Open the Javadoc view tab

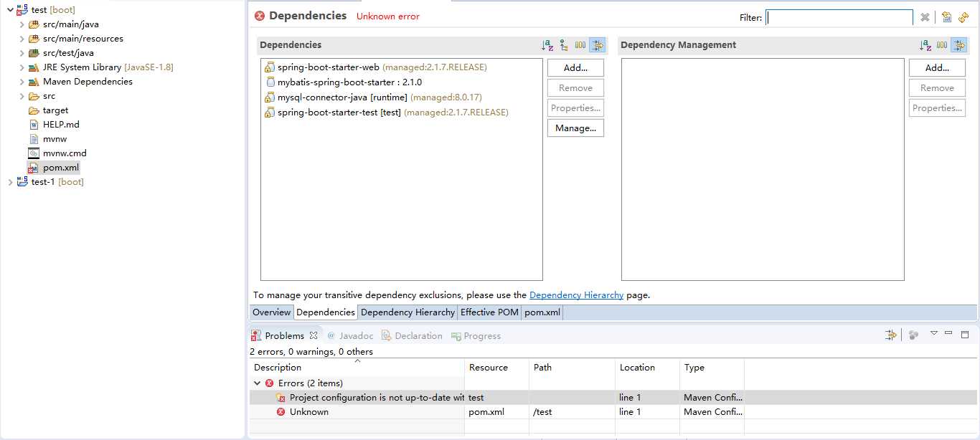(350, 336)
